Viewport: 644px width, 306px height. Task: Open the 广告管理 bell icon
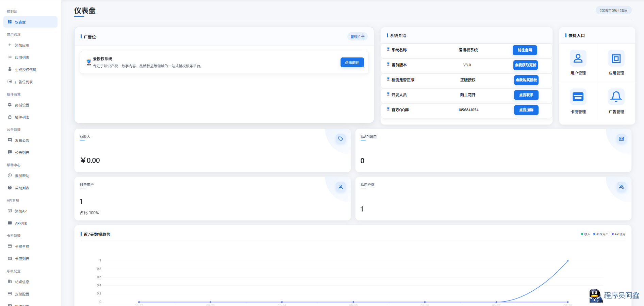616,97
